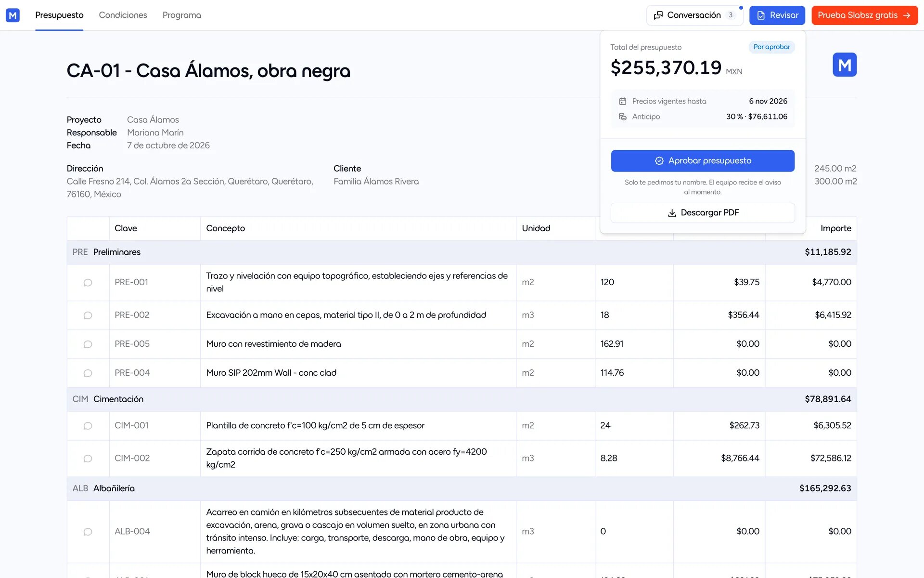The width and height of the screenshot is (924, 578).
Task: Click the Mariana Marín responsible name
Action: coord(155,132)
